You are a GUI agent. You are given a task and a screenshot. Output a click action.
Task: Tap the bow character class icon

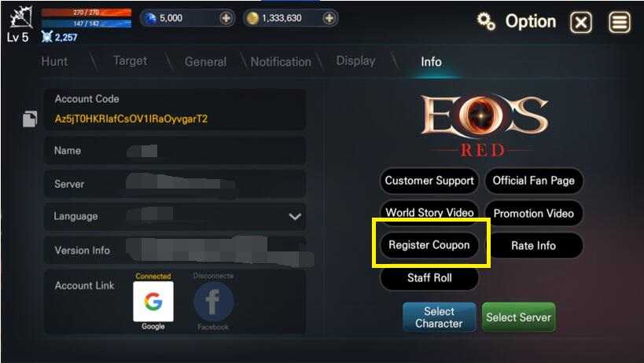pyautogui.click(x=20, y=18)
